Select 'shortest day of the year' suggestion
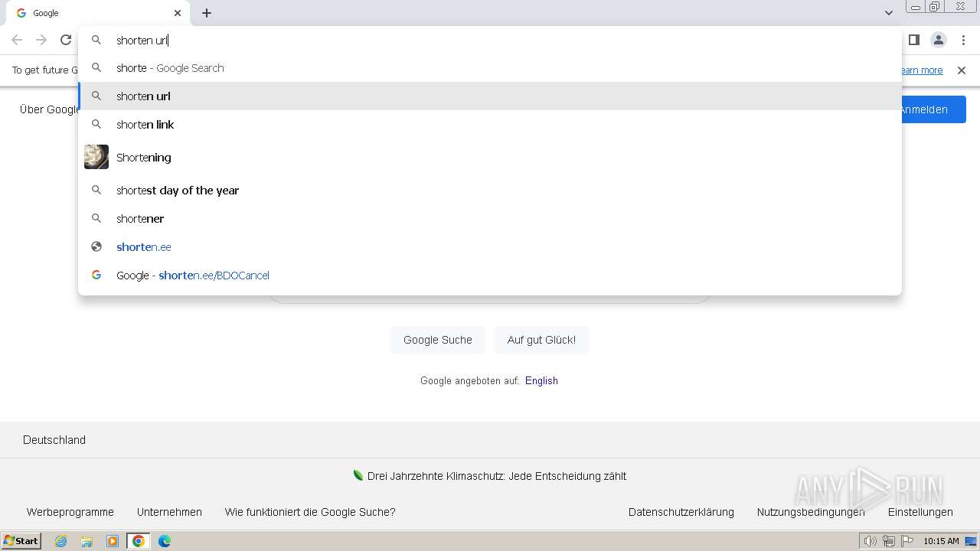This screenshot has width=980, height=551. pos(490,191)
